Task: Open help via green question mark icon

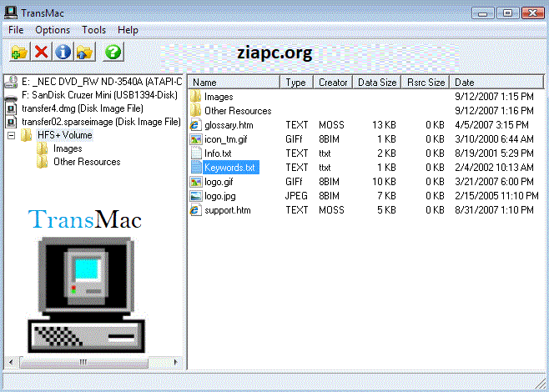Action: pyautogui.click(x=113, y=52)
